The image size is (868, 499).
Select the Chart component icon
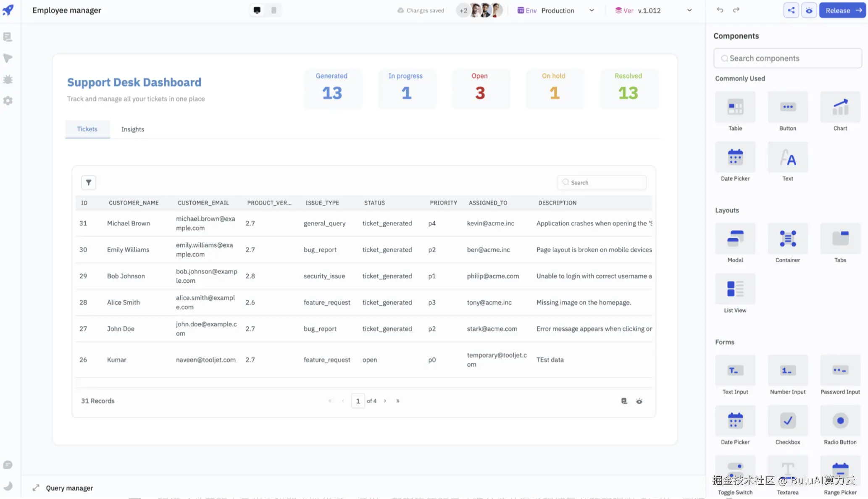click(840, 107)
